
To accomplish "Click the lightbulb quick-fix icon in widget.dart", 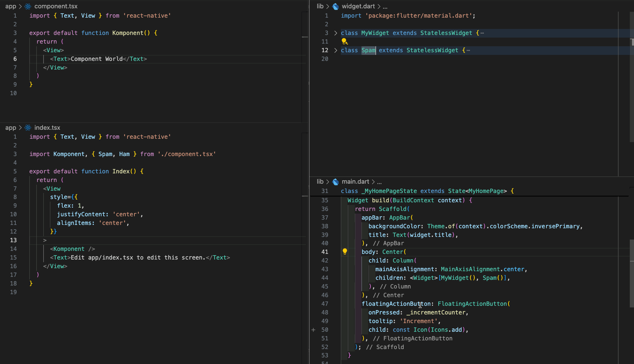I will tap(344, 42).
